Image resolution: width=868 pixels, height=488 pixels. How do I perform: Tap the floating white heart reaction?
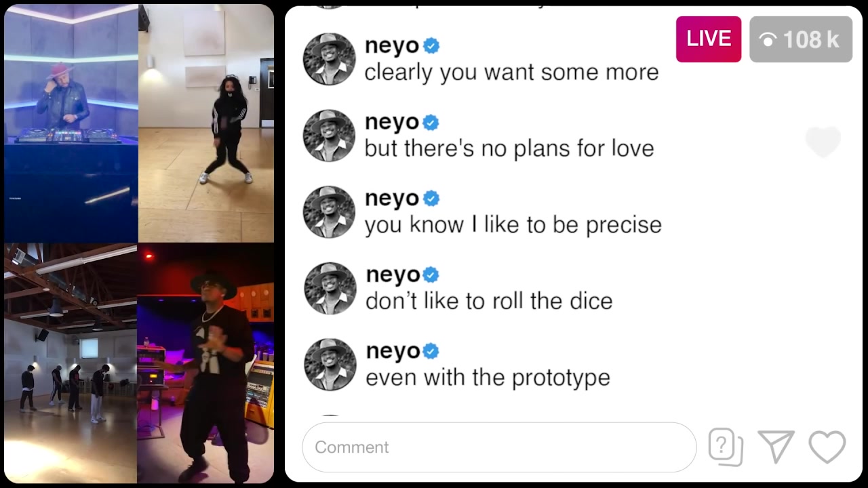pyautogui.click(x=823, y=142)
